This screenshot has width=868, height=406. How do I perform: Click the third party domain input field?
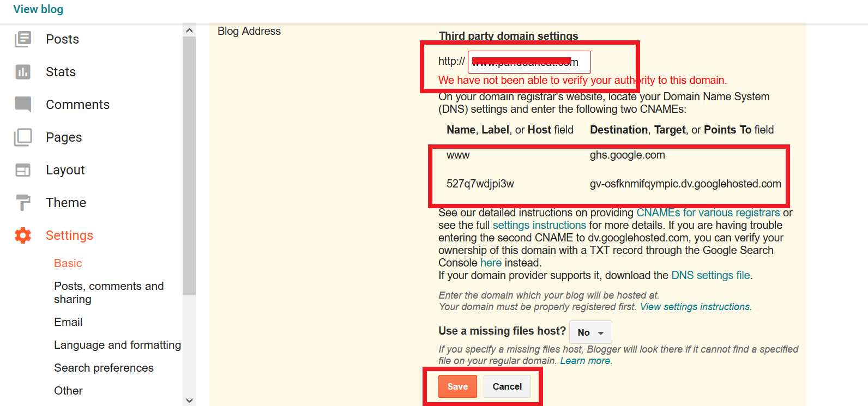coord(529,62)
